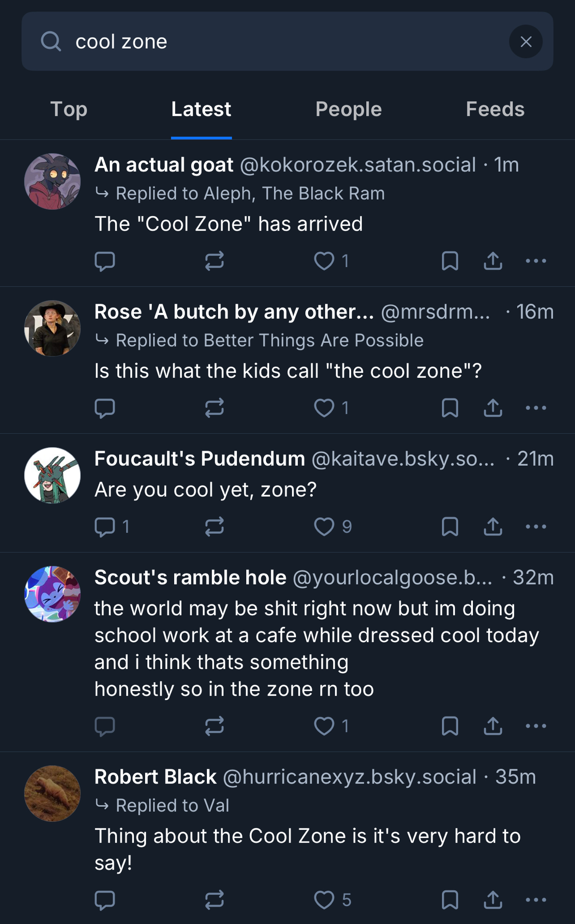Open more options on An actual goat's post
The height and width of the screenshot is (924, 575).
(536, 261)
